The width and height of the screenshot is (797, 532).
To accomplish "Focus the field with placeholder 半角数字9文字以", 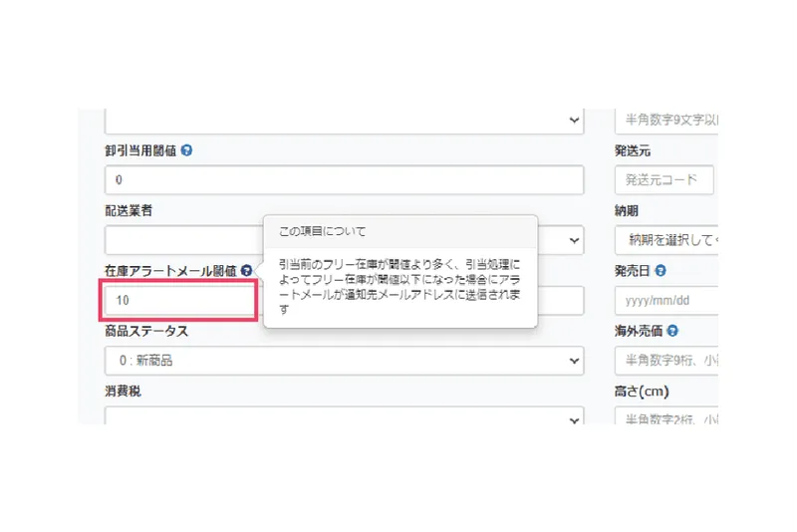I will click(666, 121).
